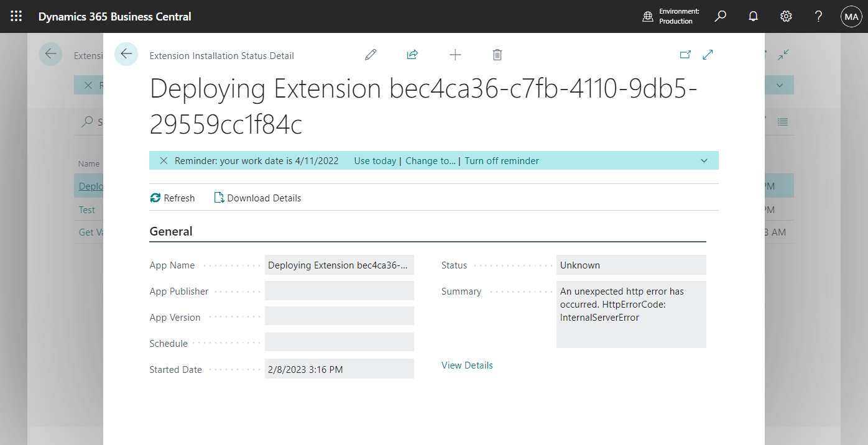Image resolution: width=868 pixels, height=445 pixels.
Task: Expand the page to full screen icon
Action: (708, 55)
